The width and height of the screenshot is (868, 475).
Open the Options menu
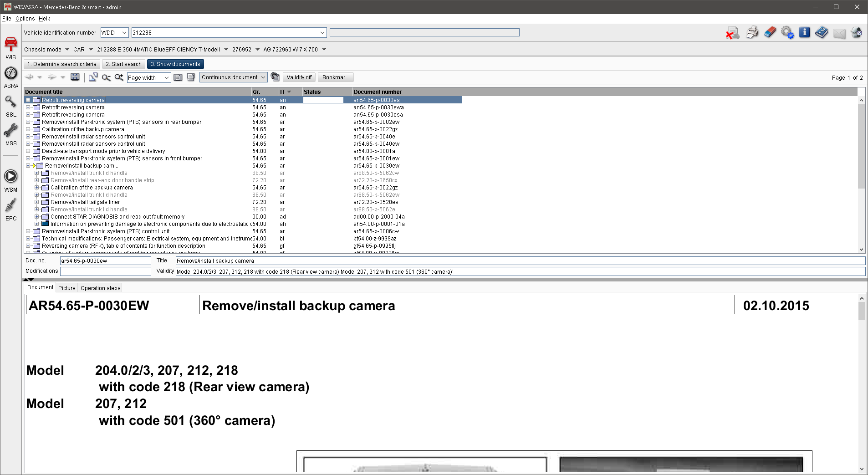pos(25,19)
